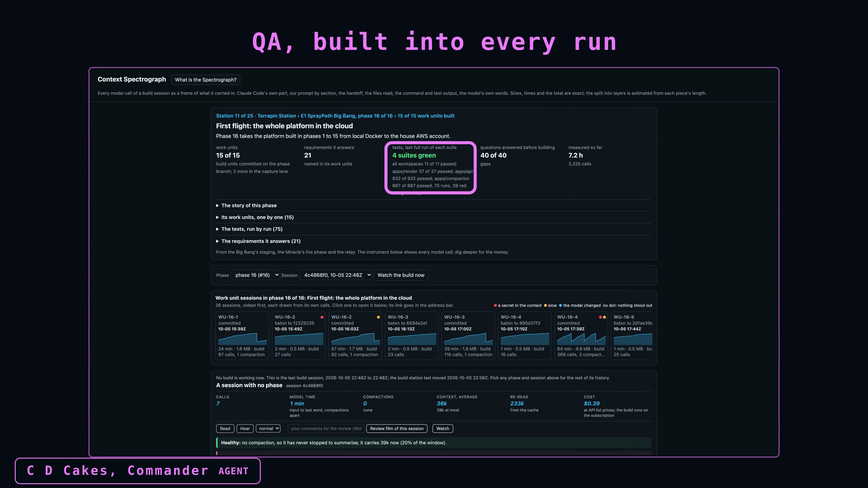The width and height of the screenshot is (868, 488).
Task: Open the Session dropdown showing 4c4868f0, 10-05 22:48Z
Action: [x=336, y=275]
